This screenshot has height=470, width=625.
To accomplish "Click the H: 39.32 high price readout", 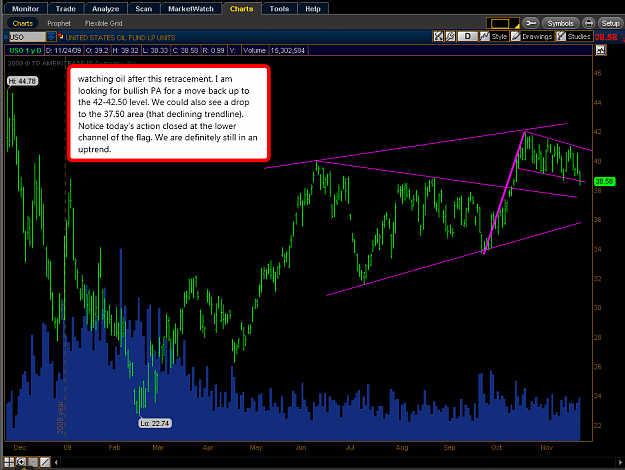I will click(x=125, y=51).
